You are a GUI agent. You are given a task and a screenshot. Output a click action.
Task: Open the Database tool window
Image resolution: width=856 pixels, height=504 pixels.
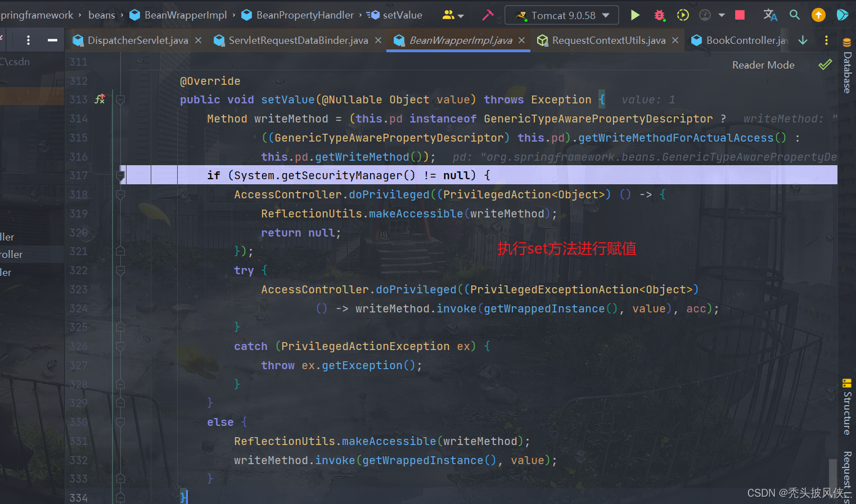[847, 66]
